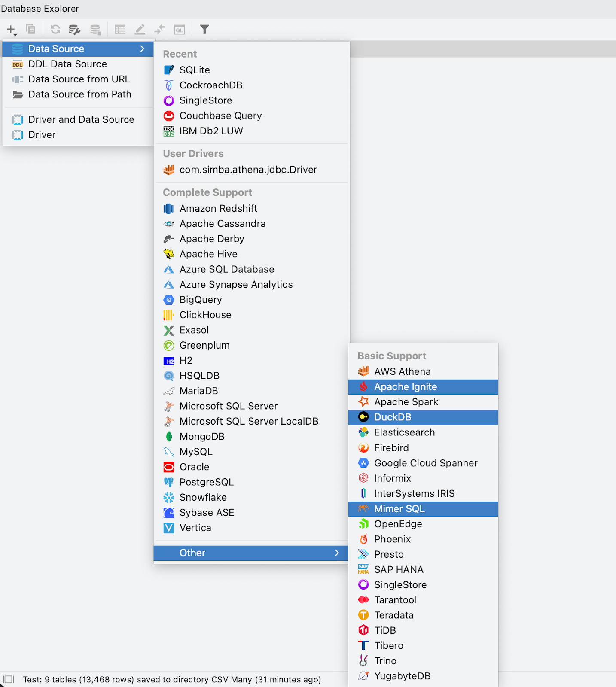Select Exasol data source
Screen dimensions: 616x687
(252, 330)
